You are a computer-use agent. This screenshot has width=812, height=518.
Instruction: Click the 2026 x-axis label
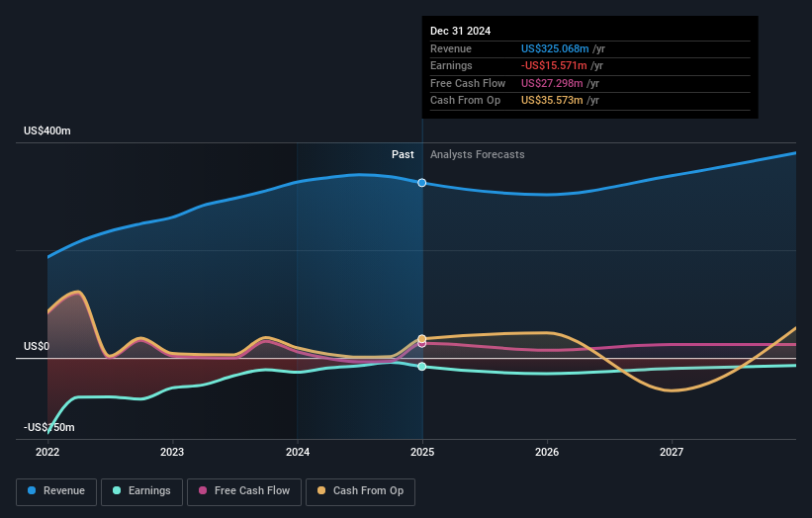tap(547, 452)
